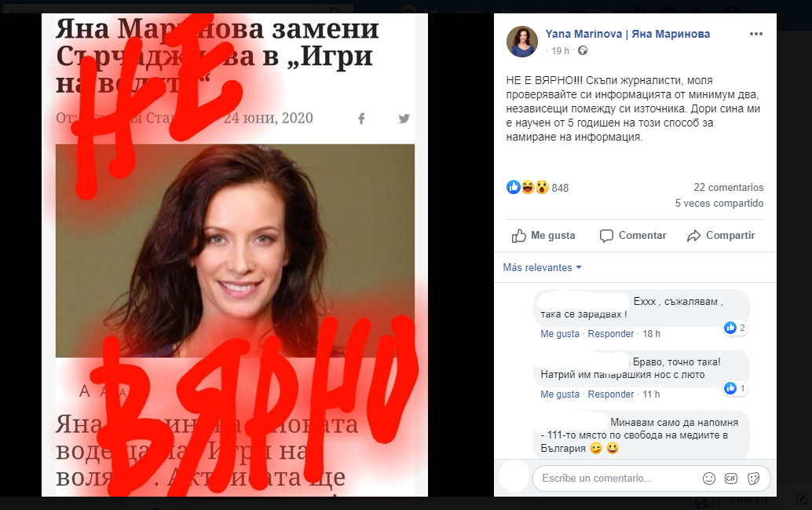
Task: Click the public globe privacy icon
Action: point(583,51)
